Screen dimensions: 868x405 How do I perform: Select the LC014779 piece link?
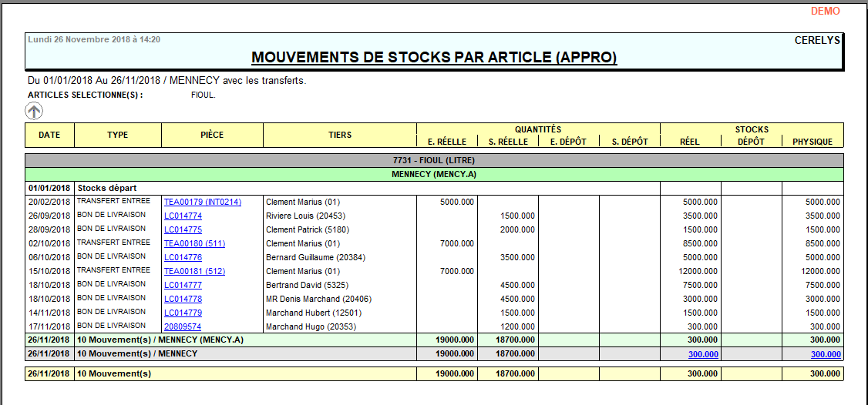183,313
